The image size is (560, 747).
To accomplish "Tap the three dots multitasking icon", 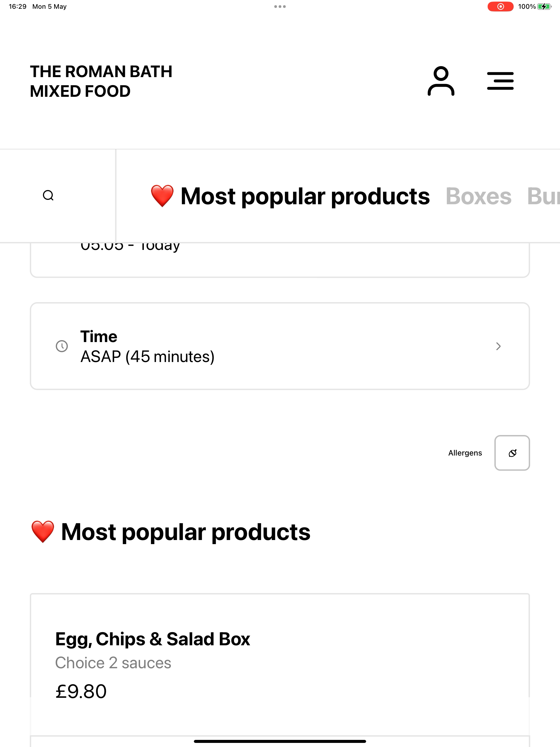I will [280, 6].
